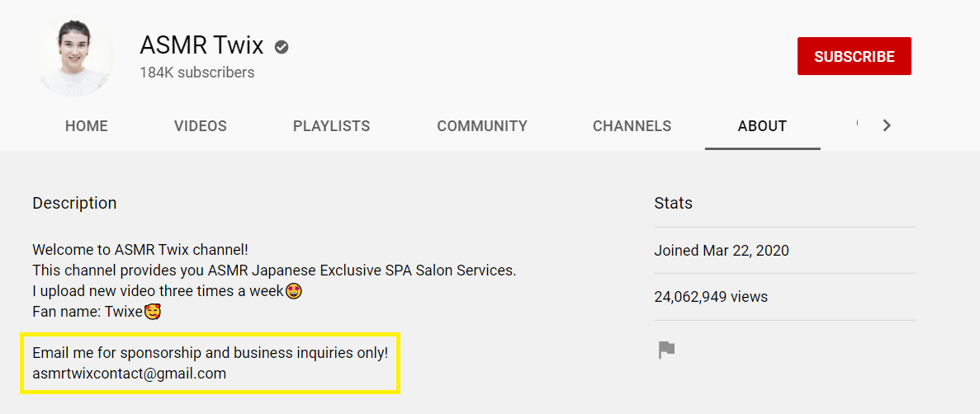980x414 pixels.
Task: Open the HOME tab
Action: point(87,126)
